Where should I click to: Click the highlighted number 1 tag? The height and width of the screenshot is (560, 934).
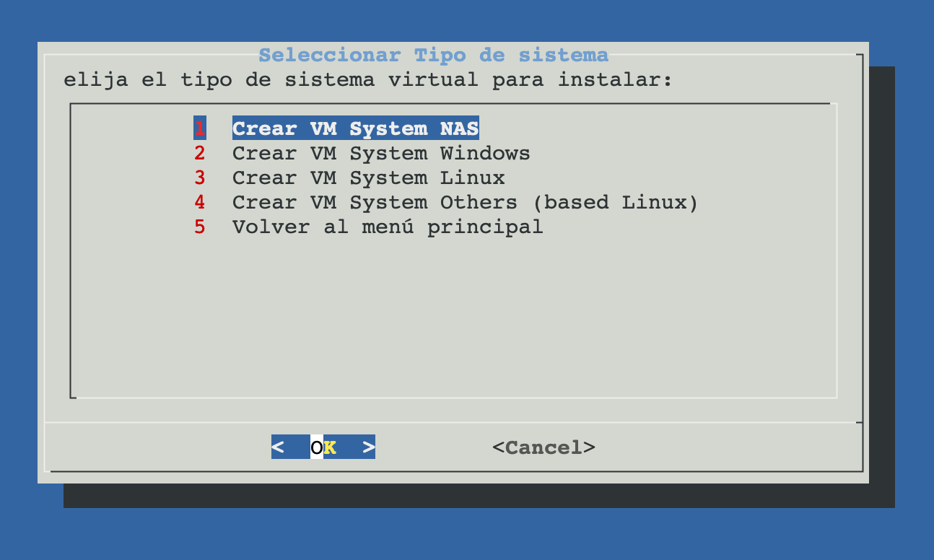click(200, 129)
